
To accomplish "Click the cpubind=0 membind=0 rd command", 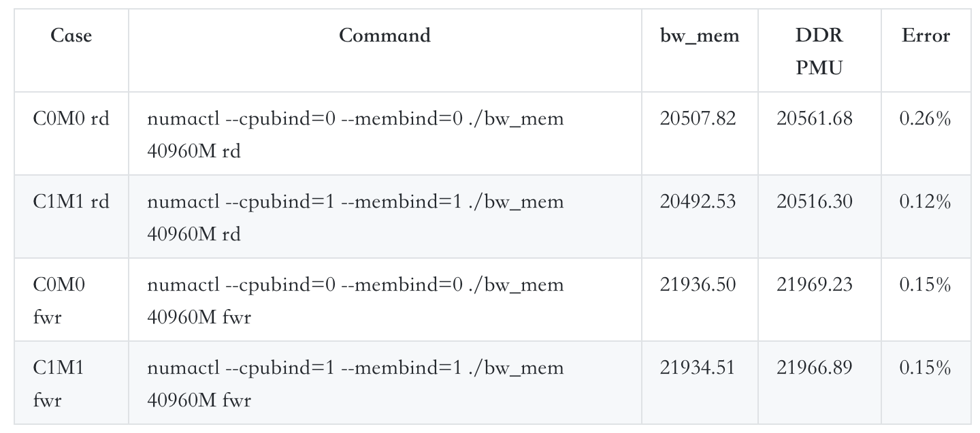I will click(x=355, y=134).
